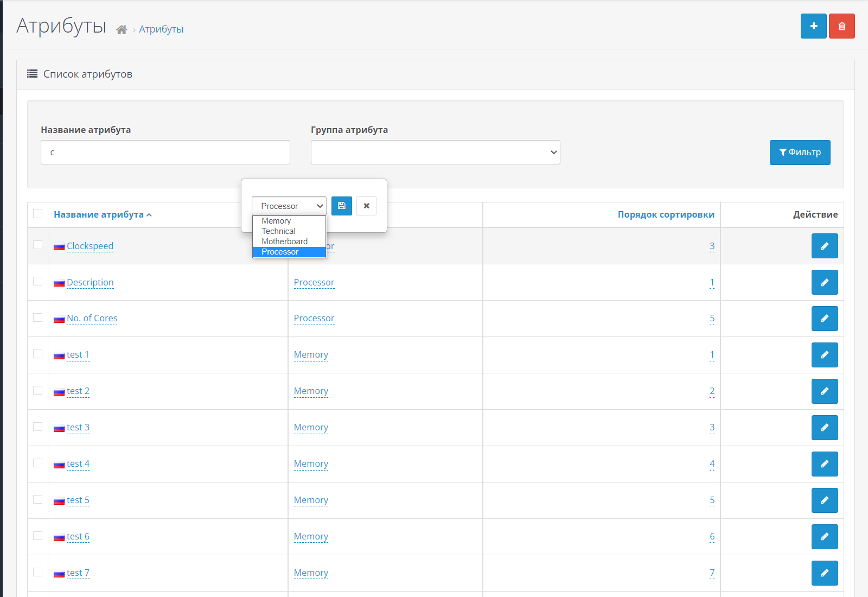Image resolution: width=868 pixels, height=597 pixels.
Task: Click into the Название атрибута filter field
Action: coord(165,153)
